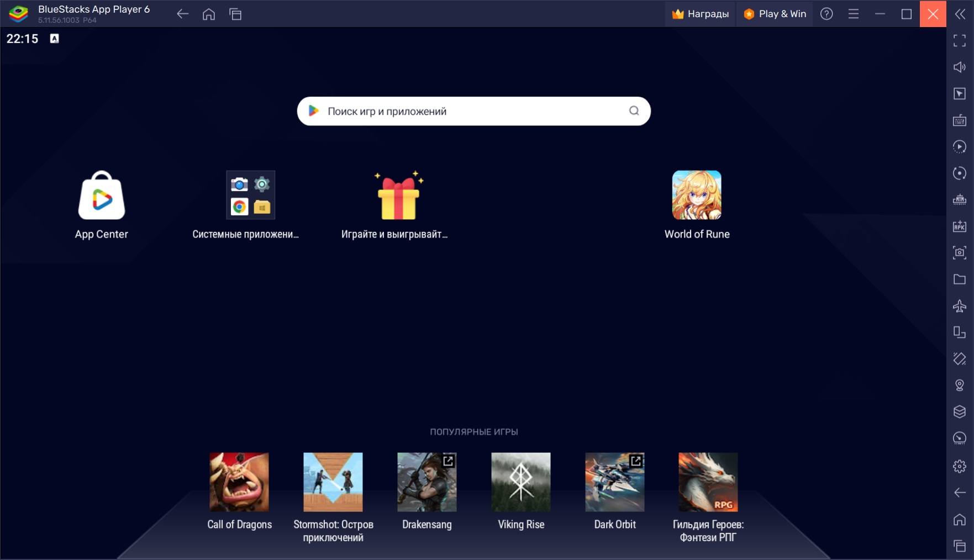Open the Dark Orbit game

(615, 482)
